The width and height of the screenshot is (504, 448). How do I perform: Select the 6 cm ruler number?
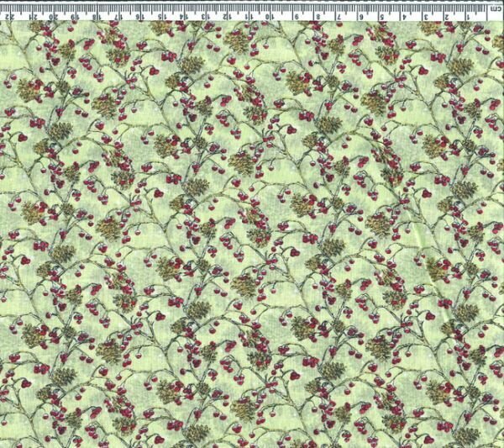(x=362, y=15)
